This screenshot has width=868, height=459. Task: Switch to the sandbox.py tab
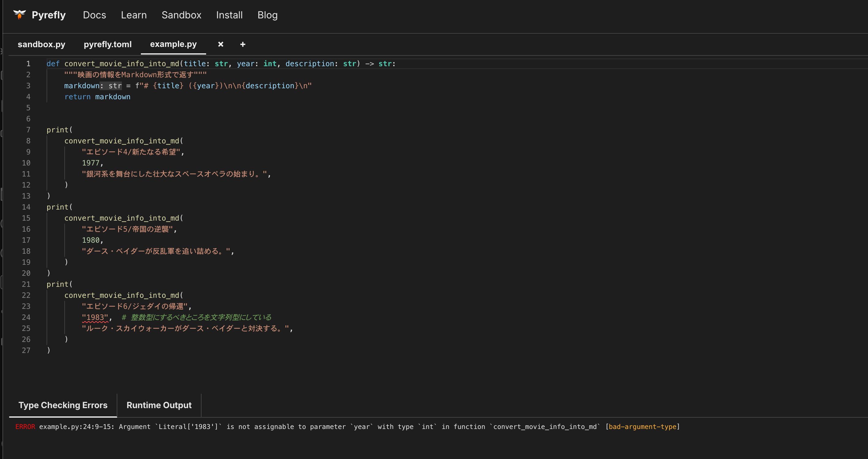[x=41, y=44]
